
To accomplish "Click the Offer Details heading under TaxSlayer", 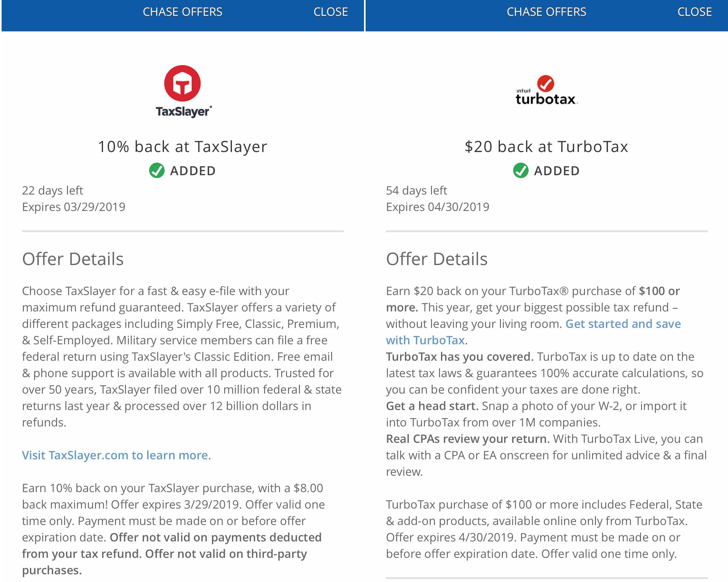I will pos(73,259).
